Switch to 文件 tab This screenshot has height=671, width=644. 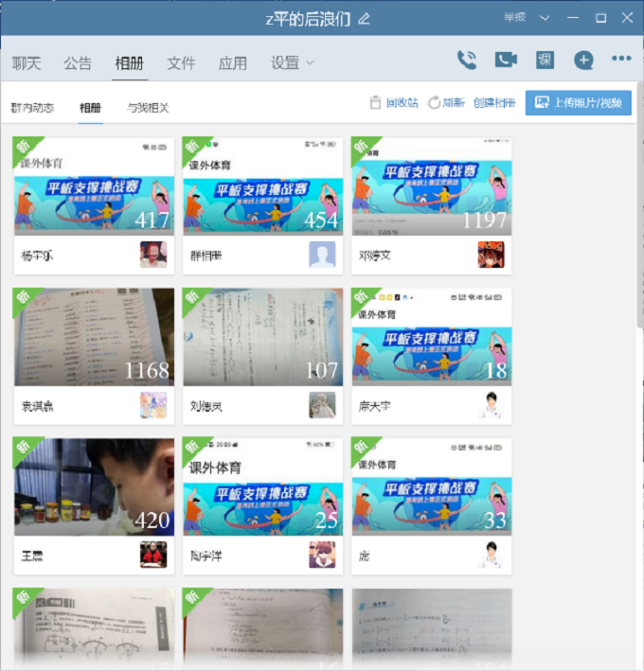[181, 63]
